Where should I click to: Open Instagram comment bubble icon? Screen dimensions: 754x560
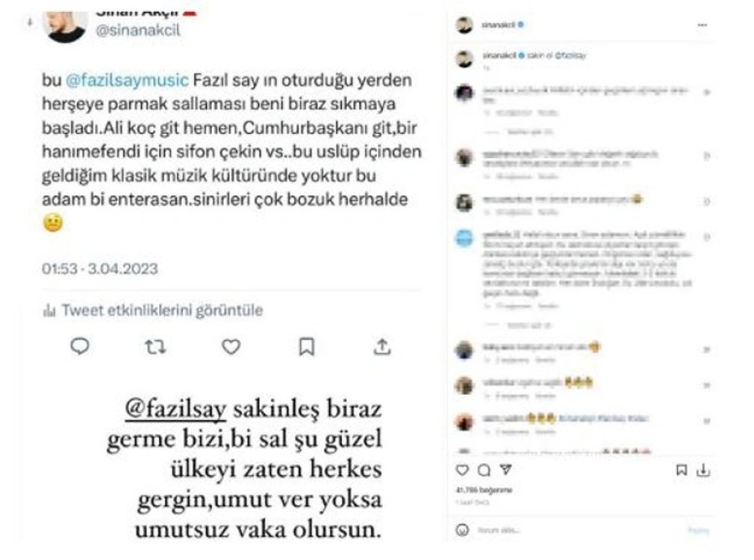click(484, 470)
